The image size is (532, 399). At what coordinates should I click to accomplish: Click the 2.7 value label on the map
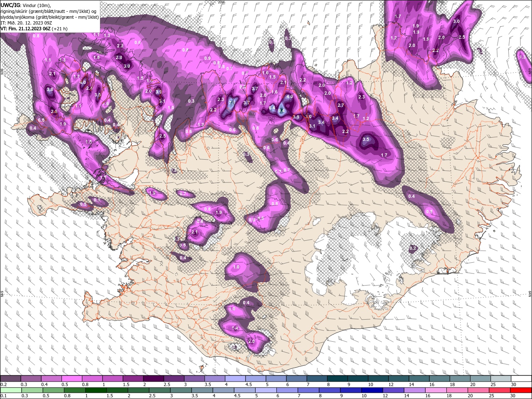tap(341, 106)
